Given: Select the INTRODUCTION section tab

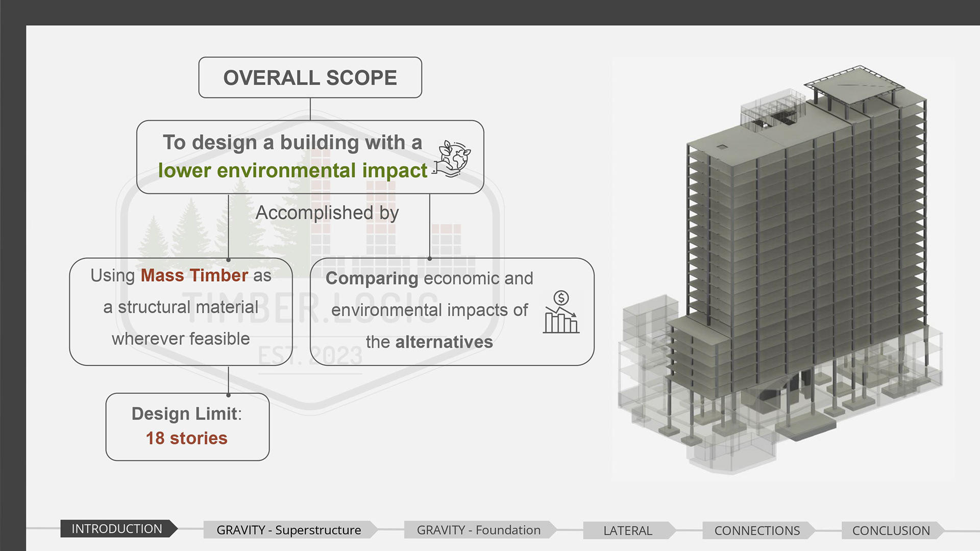Looking at the screenshot, I should click(x=118, y=529).
